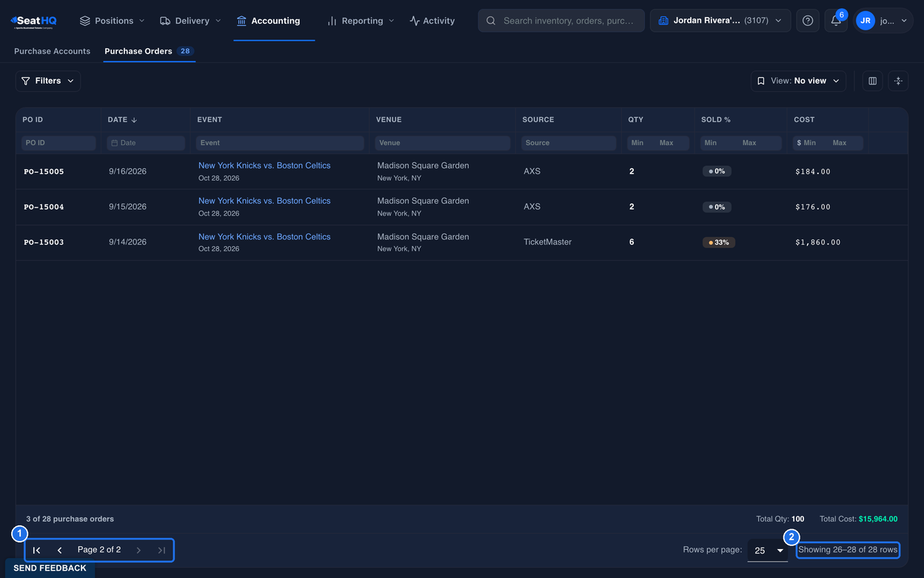
Task: Click the Venue filter field
Action: tap(443, 143)
